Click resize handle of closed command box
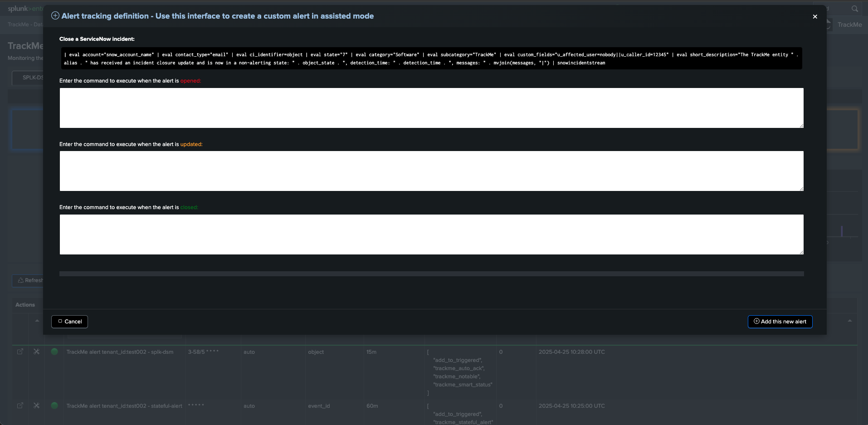Image resolution: width=868 pixels, height=425 pixels. (x=801, y=252)
